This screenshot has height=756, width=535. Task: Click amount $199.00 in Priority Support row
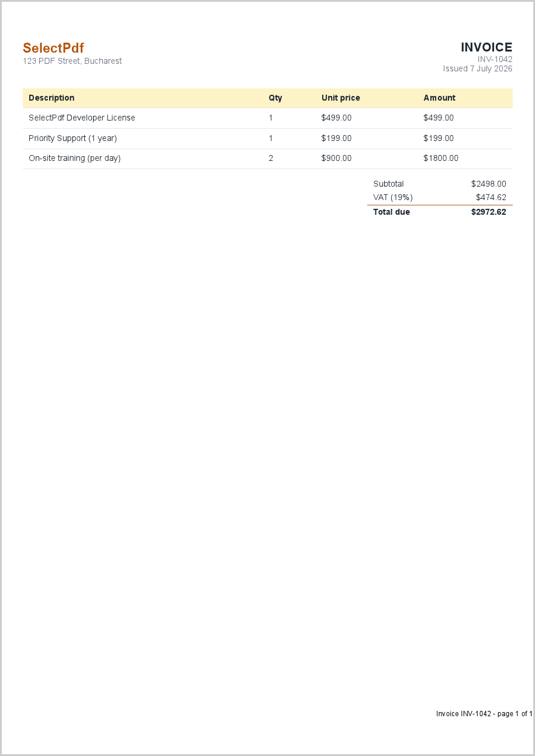[439, 138]
